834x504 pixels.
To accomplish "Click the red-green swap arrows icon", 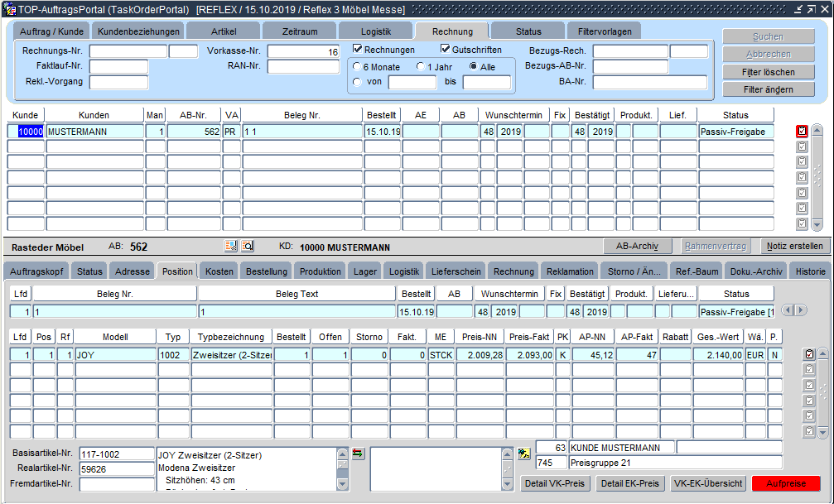I will click(x=358, y=453).
